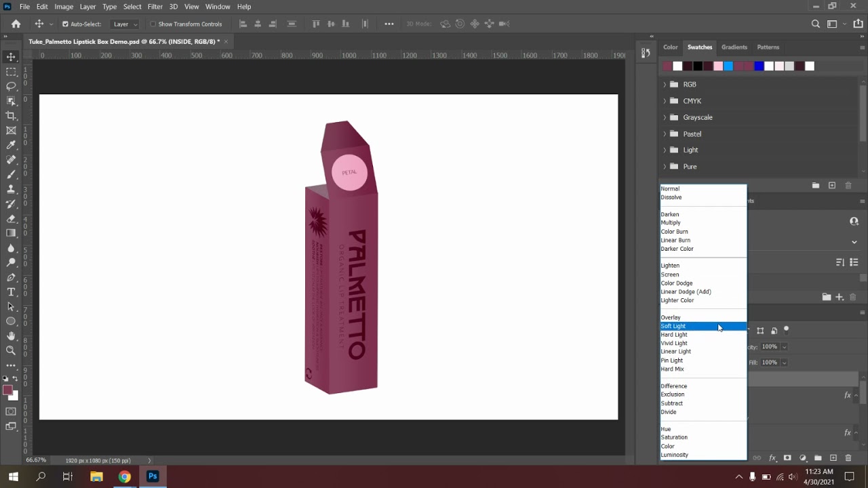Open Chrome from the Windows taskbar
This screenshot has width=868, height=488.
(124, 476)
